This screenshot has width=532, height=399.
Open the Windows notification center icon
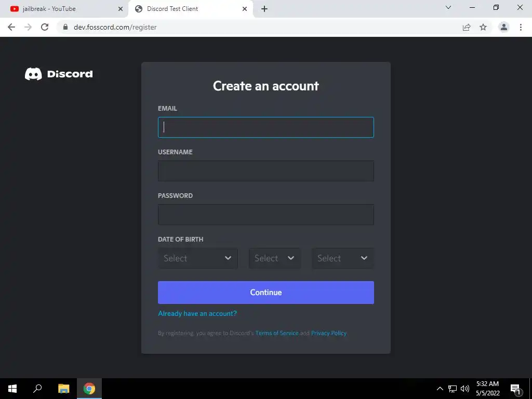click(x=515, y=389)
